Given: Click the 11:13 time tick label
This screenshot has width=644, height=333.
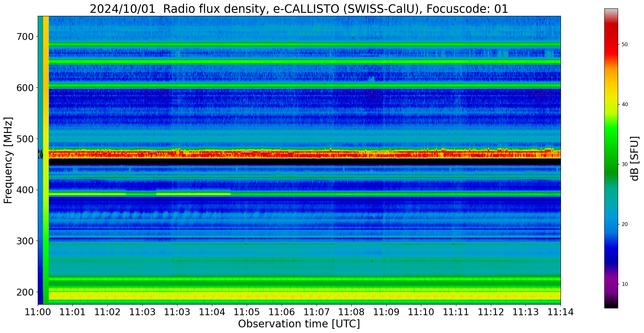Looking at the screenshot, I should click(526, 312).
